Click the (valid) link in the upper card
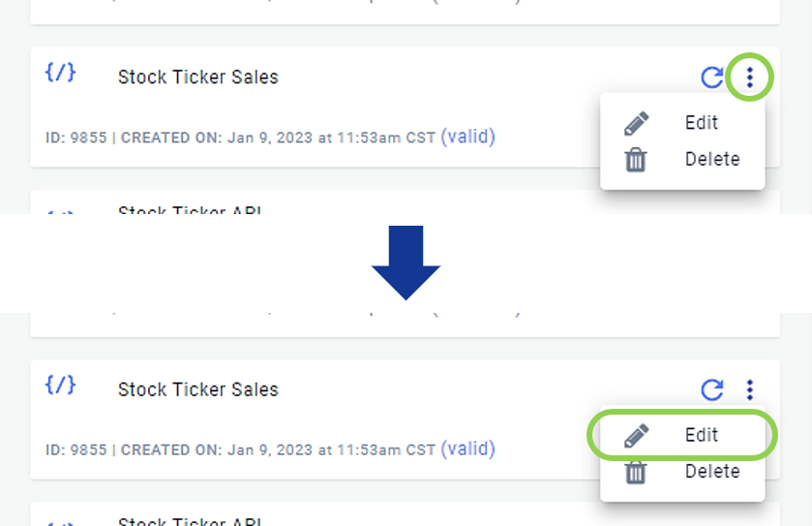 click(467, 137)
